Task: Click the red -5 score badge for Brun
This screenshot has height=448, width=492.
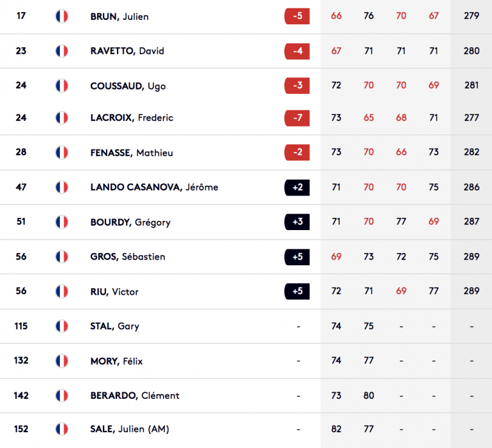Action: pyautogui.click(x=297, y=16)
